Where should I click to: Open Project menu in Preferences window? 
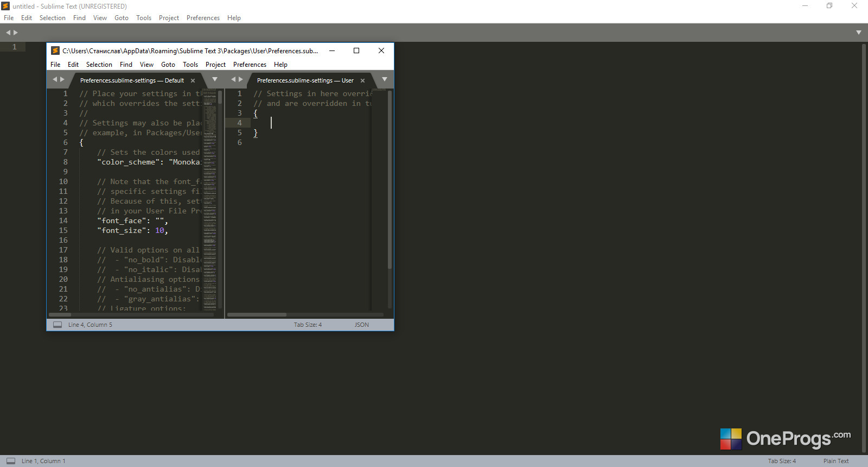[215, 65]
